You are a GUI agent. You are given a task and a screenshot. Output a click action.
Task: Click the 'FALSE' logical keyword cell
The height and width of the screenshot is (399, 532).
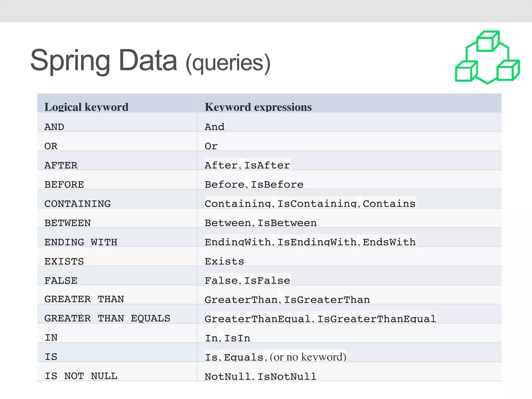(x=117, y=276)
